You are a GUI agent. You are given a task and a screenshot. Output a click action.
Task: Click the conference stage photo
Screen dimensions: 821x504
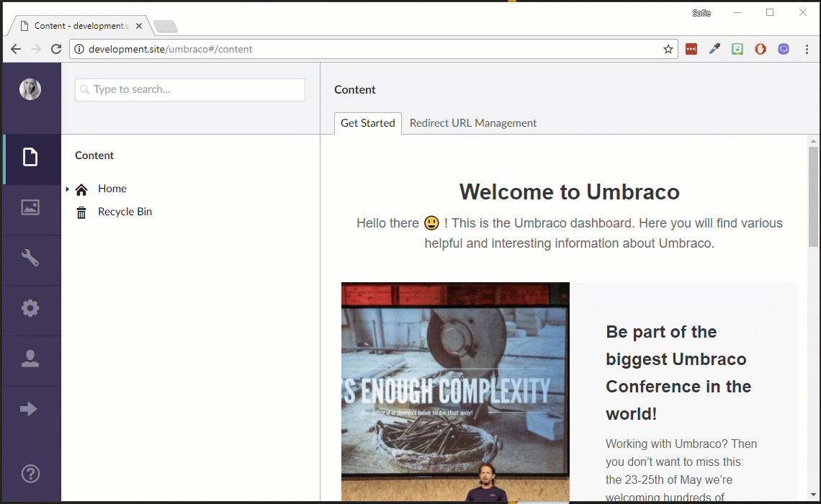pyautogui.click(x=455, y=392)
